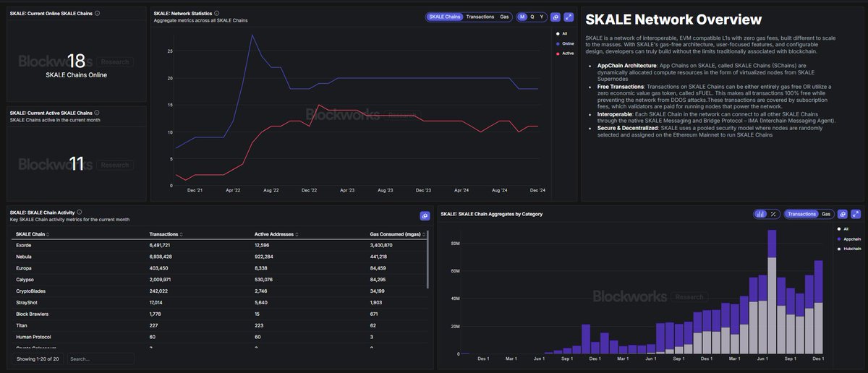Click the AppChain Architecture bullet heading
This screenshot has width=868, height=373.
pos(626,66)
